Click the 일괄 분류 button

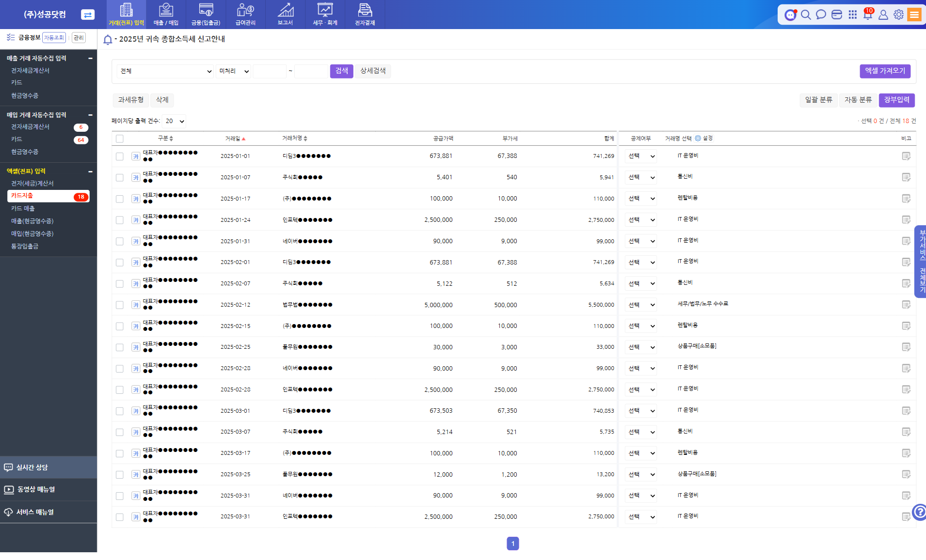point(818,100)
